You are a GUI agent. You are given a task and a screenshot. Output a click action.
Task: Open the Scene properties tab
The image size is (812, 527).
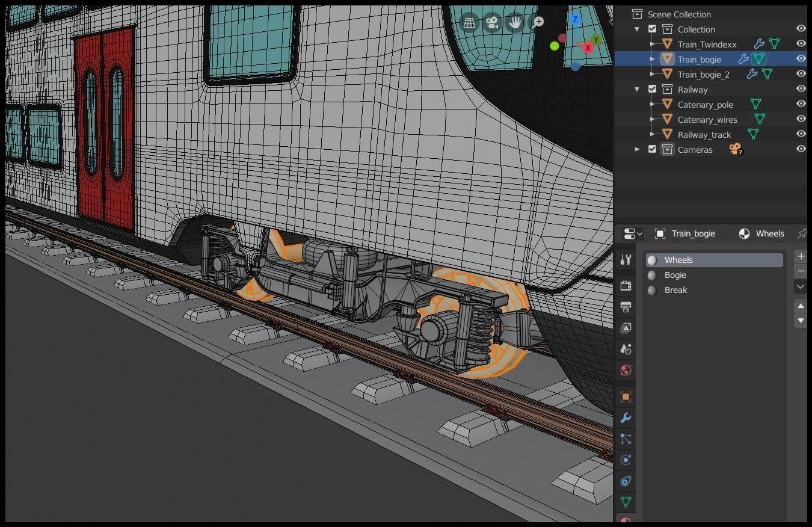coord(626,349)
